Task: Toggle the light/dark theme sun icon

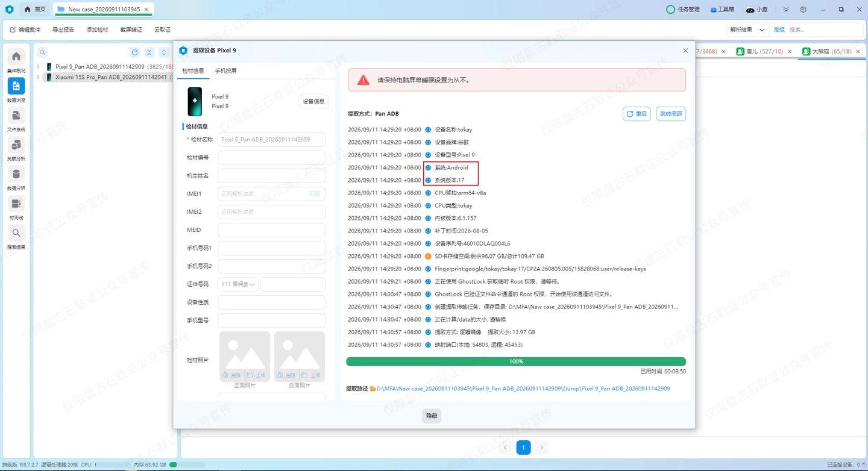Action: pyautogui.click(x=786, y=10)
